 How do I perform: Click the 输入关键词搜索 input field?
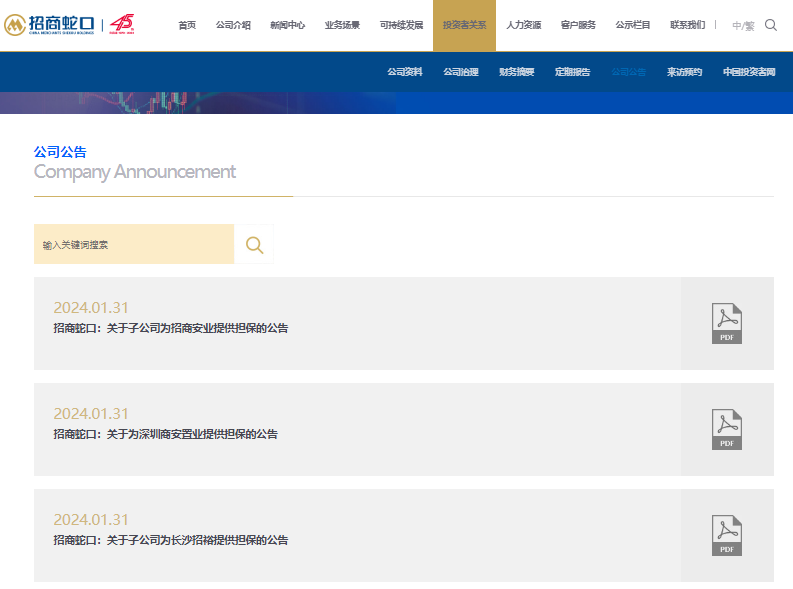(134, 244)
